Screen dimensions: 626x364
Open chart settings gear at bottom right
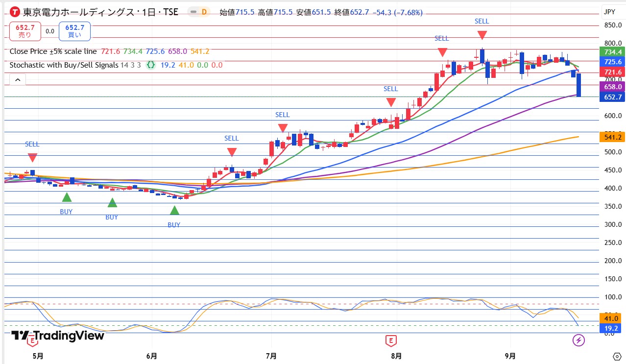point(617,356)
